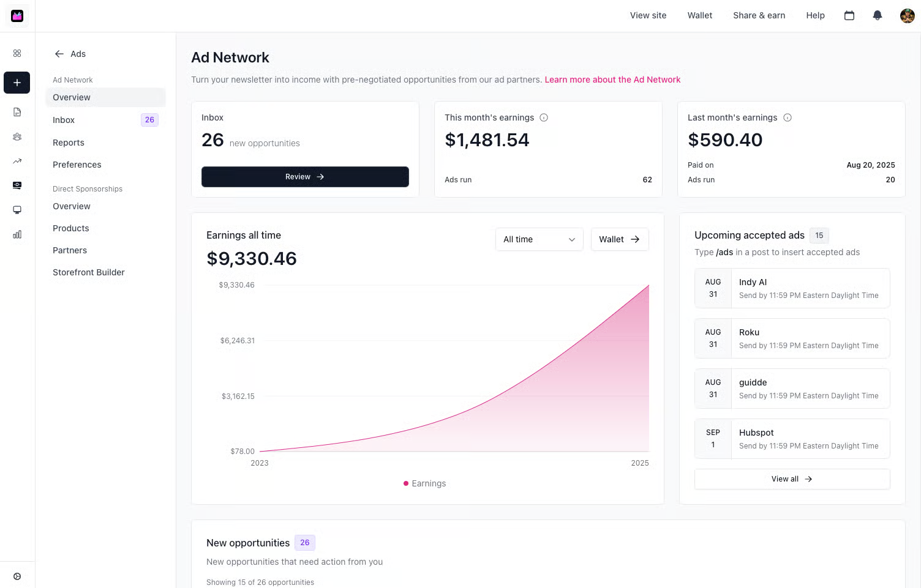Click the info icon beside Last month's earnings
The image size is (921, 588).
[787, 117]
